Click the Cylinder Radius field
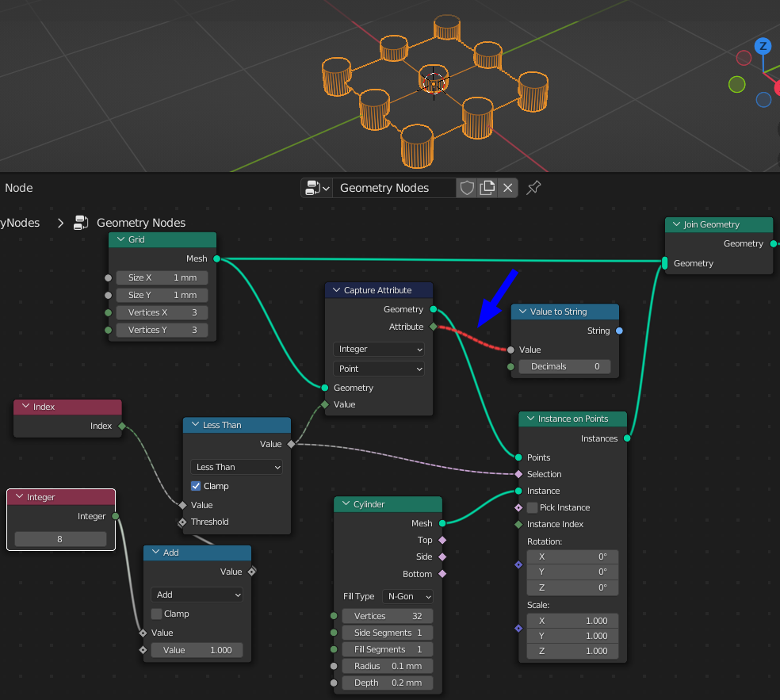Image resolution: width=780 pixels, height=700 pixels. coord(388,666)
